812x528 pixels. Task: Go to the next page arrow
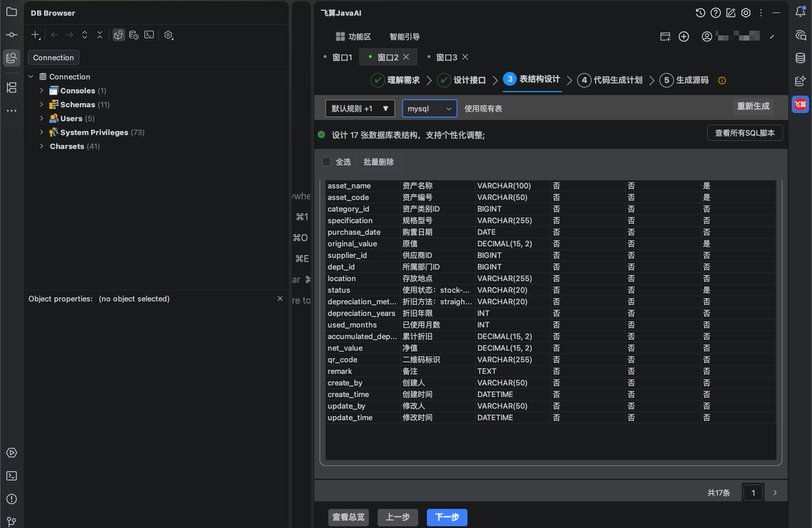pos(775,492)
